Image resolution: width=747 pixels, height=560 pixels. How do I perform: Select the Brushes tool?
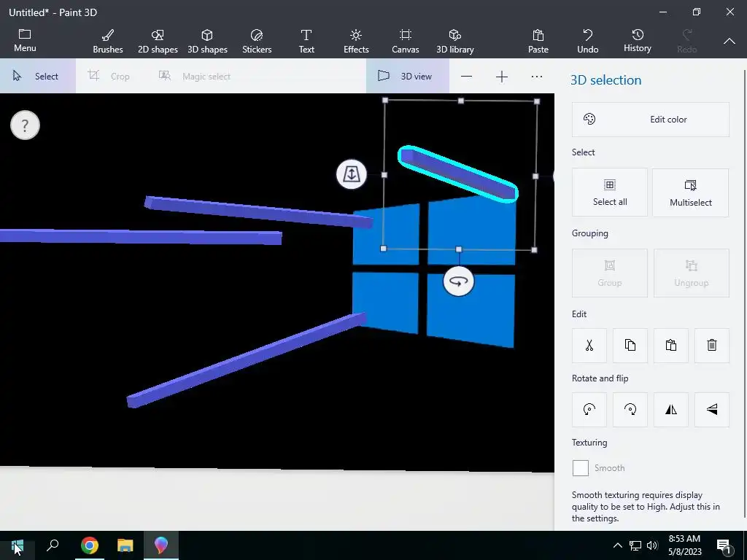point(108,41)
